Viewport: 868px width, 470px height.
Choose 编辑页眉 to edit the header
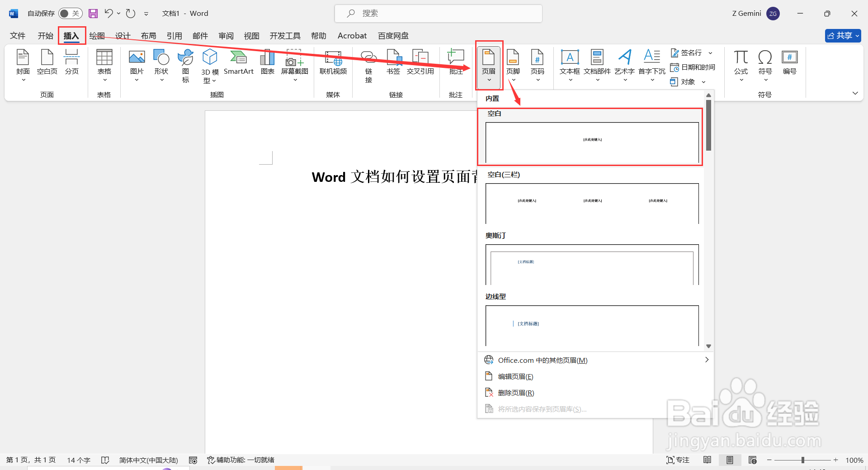click(514, 376)
